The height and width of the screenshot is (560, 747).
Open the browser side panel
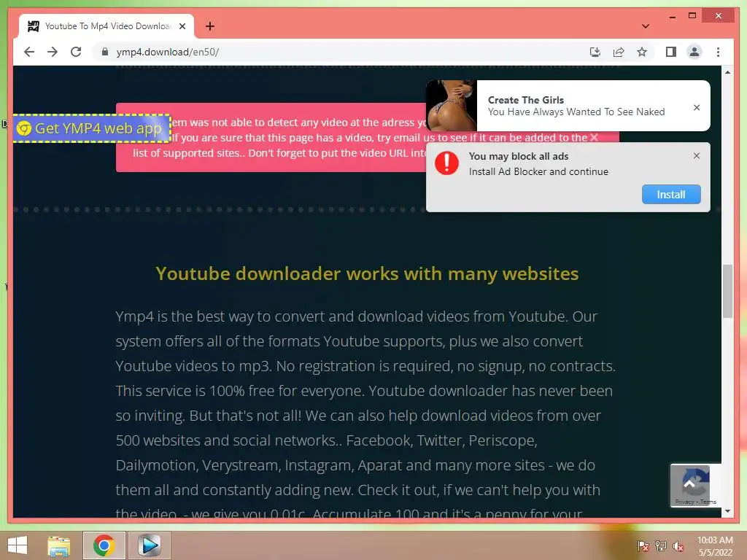(671, 52)
